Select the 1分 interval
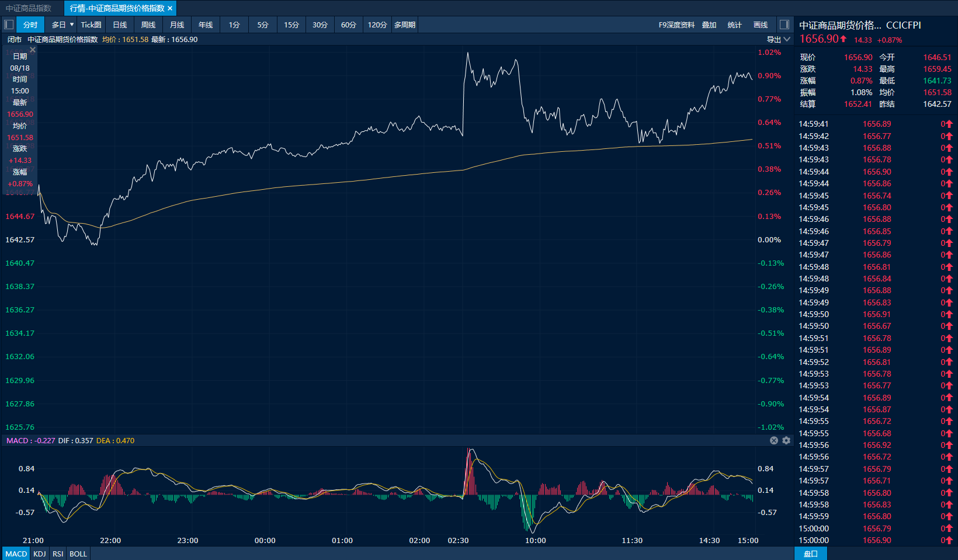958x560 pixels. (x=234, y=25)
